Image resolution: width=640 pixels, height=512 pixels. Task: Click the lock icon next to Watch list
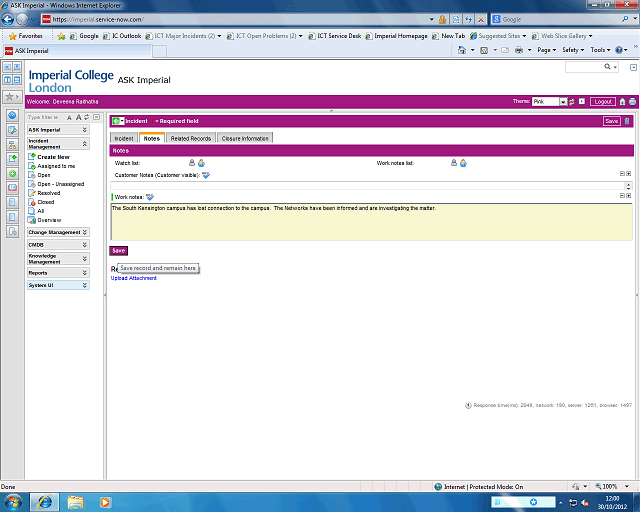click(x=191, y=162)
